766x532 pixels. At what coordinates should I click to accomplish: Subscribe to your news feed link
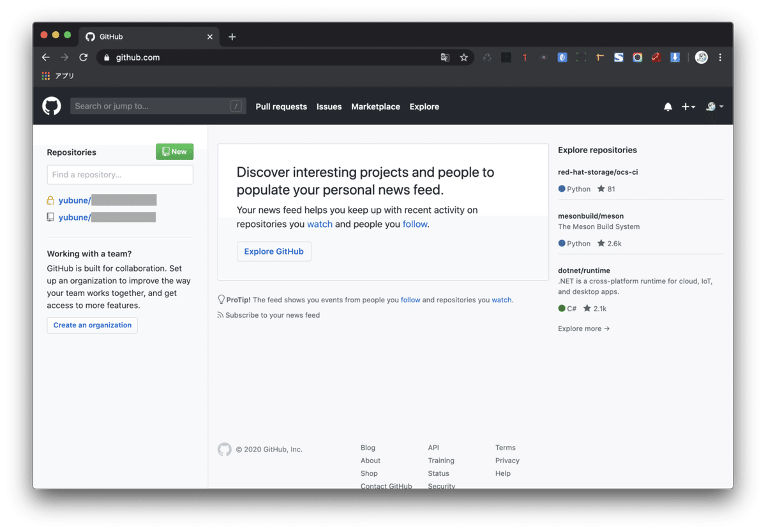(273, 315)
